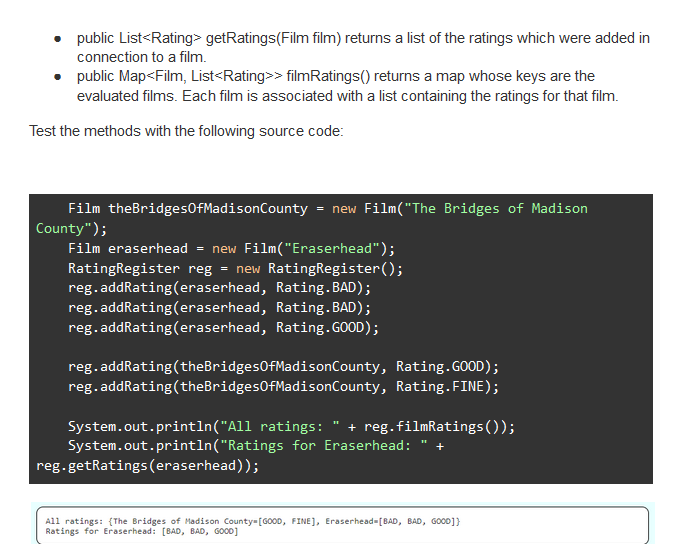
Task: Click the code line 'reg.getRatings(eraserhead));'
Action: (x=147, y=466)
